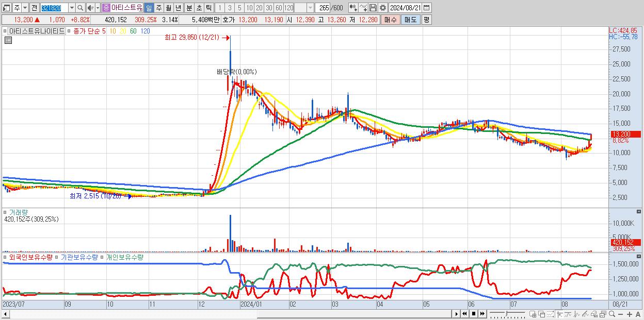Image resolution: width=644 pixels, height=320 pixels.
Task: Select the 월 monthly period tab
Action: point(168,8)
